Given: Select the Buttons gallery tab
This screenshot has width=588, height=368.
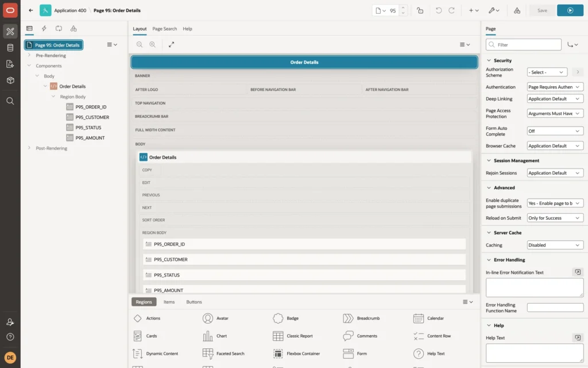Looking at the screenshot, I should click(194, 302).
